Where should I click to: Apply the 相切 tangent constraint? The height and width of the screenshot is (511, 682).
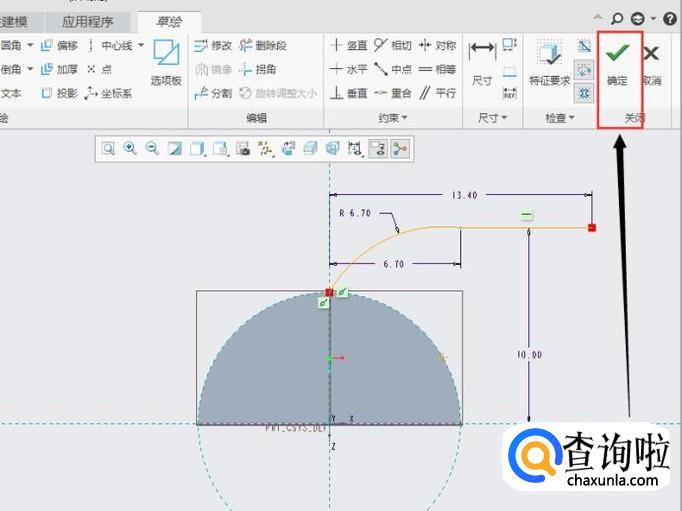[x=393, y=45]
